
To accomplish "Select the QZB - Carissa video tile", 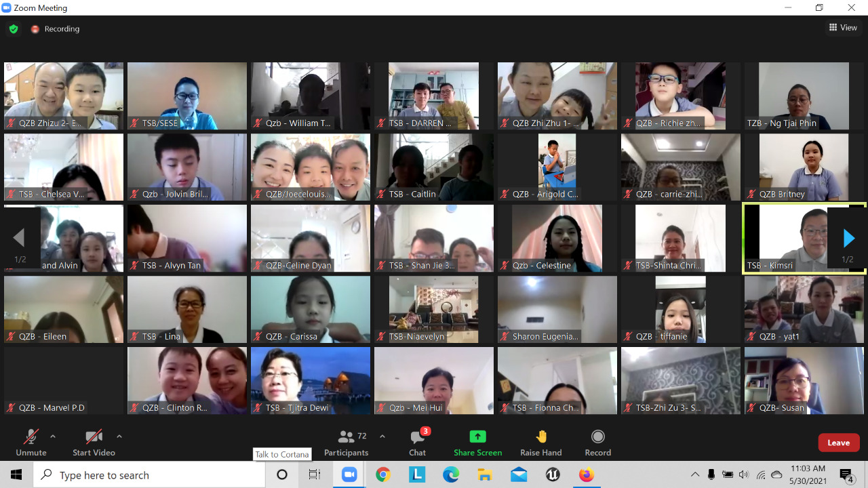I will [311, 310].
